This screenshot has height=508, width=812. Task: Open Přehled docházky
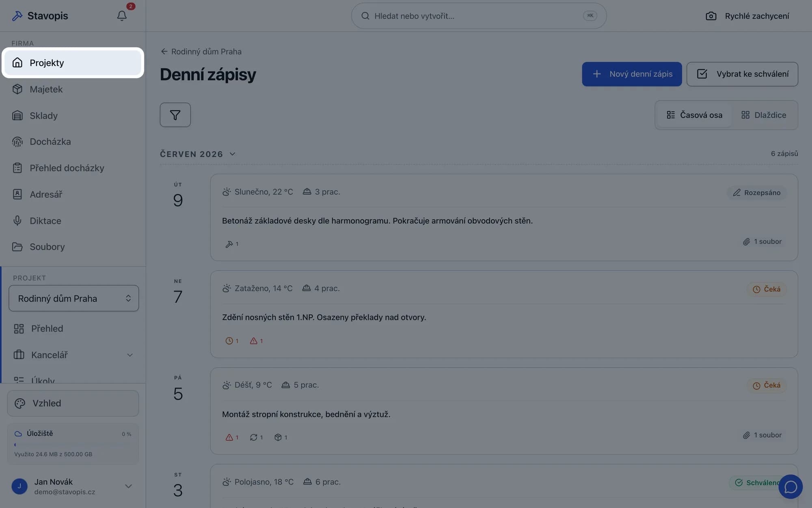[73, 168]
